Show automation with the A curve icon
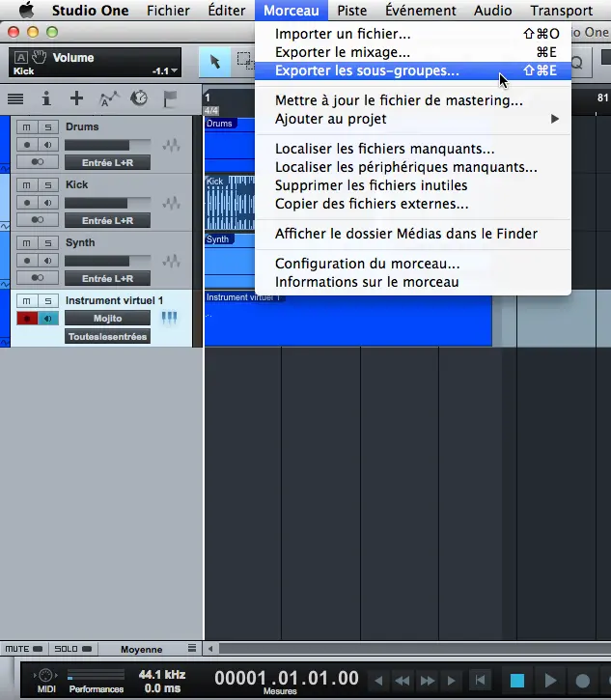Screen dimensions: 611x700 click(x=108, y=98)
